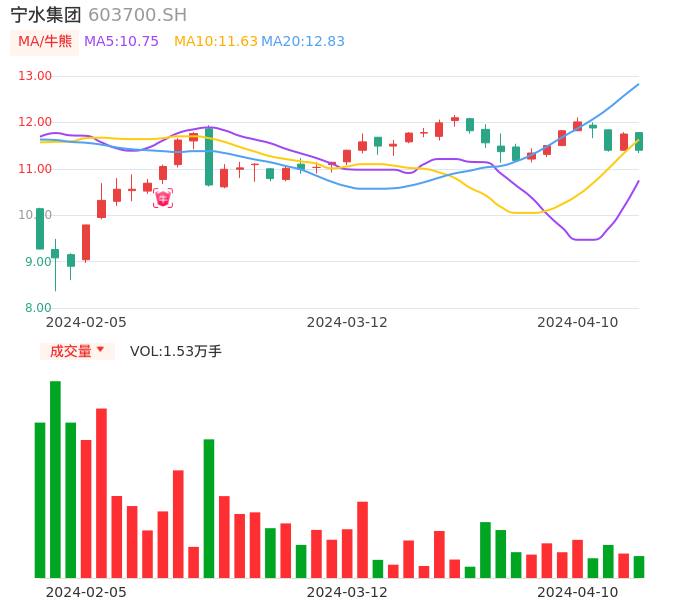Click the tallest red volume bar
The height and width of the screenshot is (606, 686).
click(x=102, y=493)
